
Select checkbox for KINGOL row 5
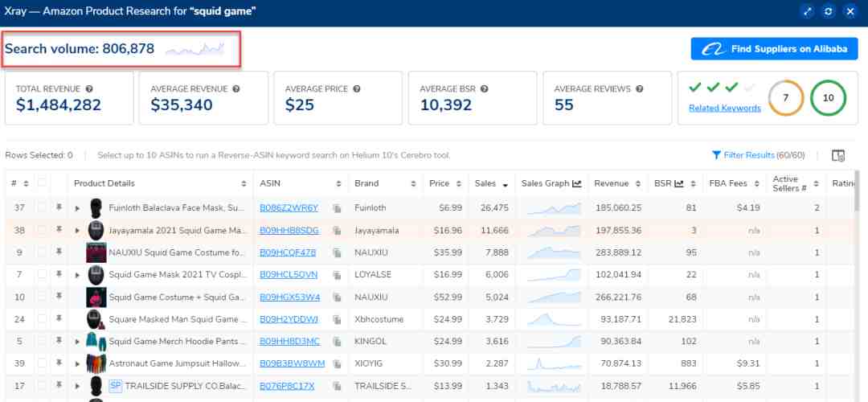coord(42,341)
